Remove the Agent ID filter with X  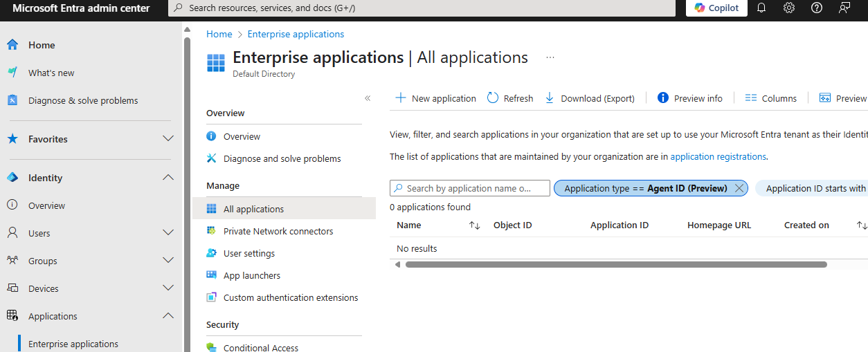[x=739, y=188]
